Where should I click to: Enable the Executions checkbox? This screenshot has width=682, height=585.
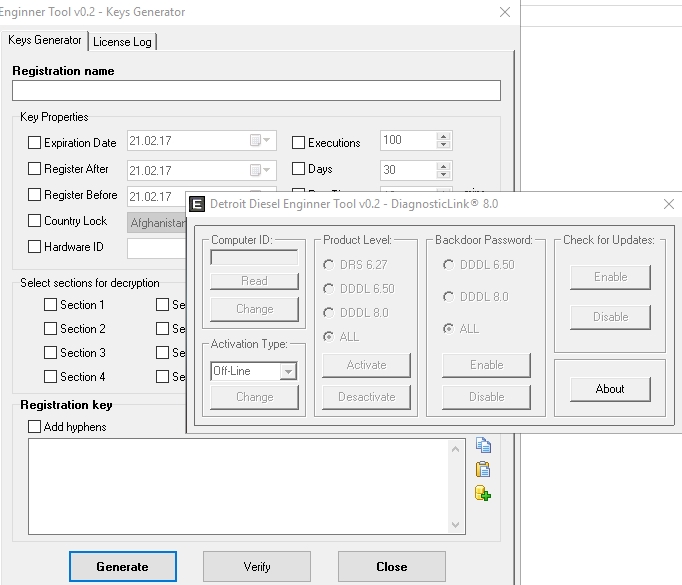298,142
